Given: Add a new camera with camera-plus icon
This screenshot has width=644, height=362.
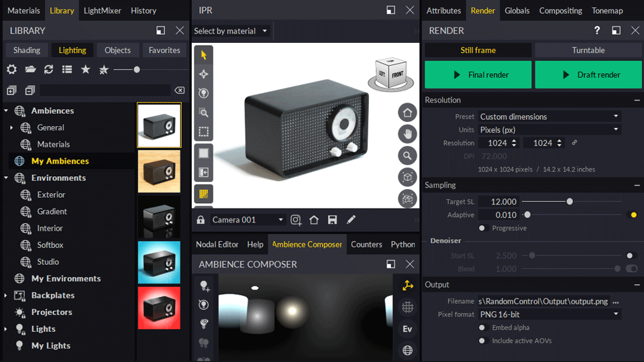Looking at the screenshot, I should pyautogui.click(x=296, y=220).
